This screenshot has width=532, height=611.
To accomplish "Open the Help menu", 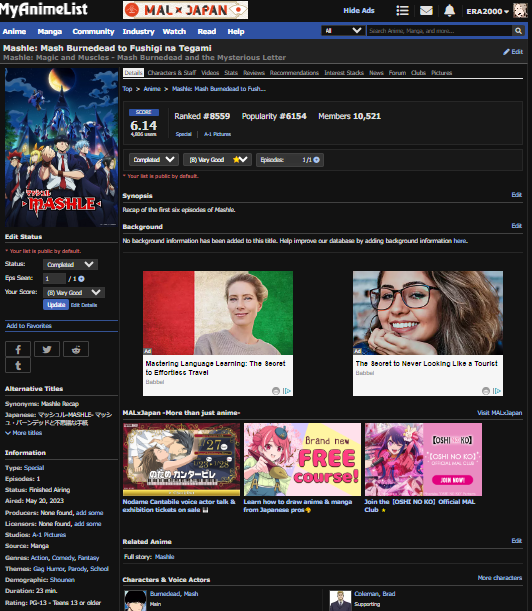I will tap(236, 32).
